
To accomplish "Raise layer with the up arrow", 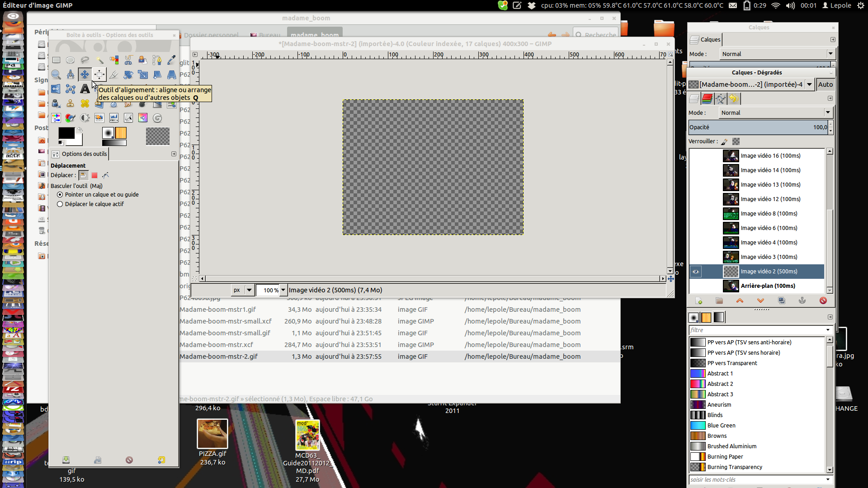I will (740, 301).
